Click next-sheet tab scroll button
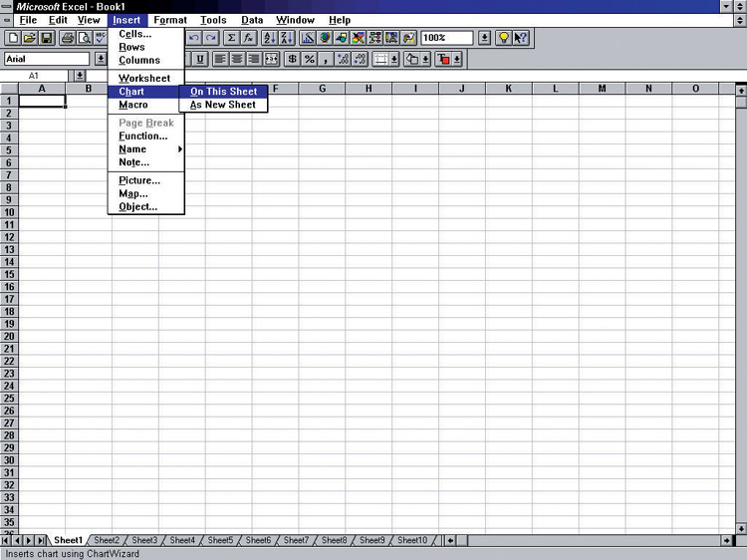This screenshot has width=747, height=560. [x=29, y=540]
